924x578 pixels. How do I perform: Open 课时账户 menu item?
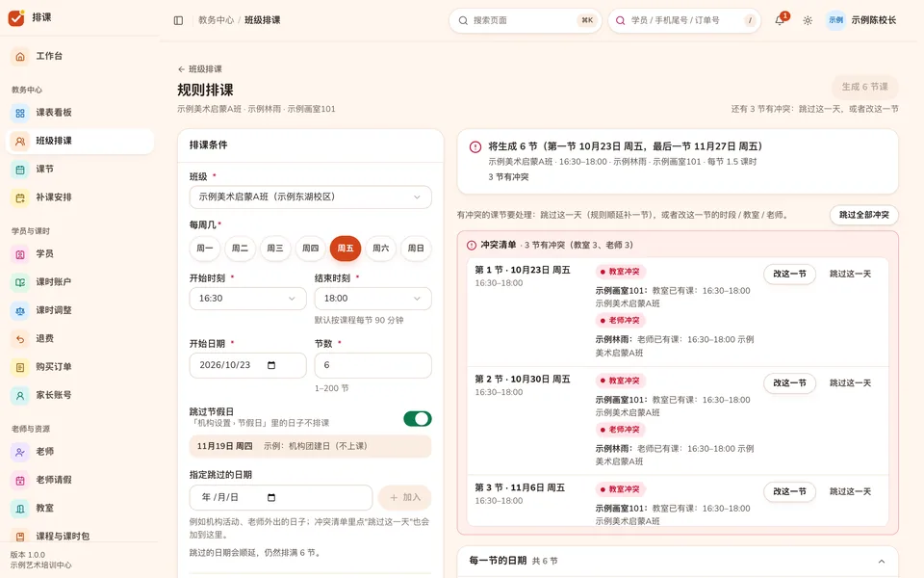pyautogui.click(x=80, y=282)
